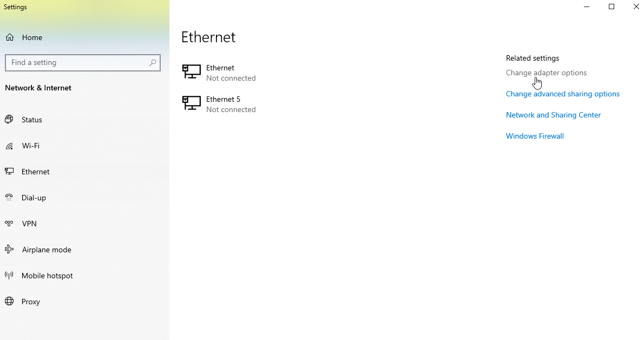Click the search magnifier icon

[x=153, y=63]
